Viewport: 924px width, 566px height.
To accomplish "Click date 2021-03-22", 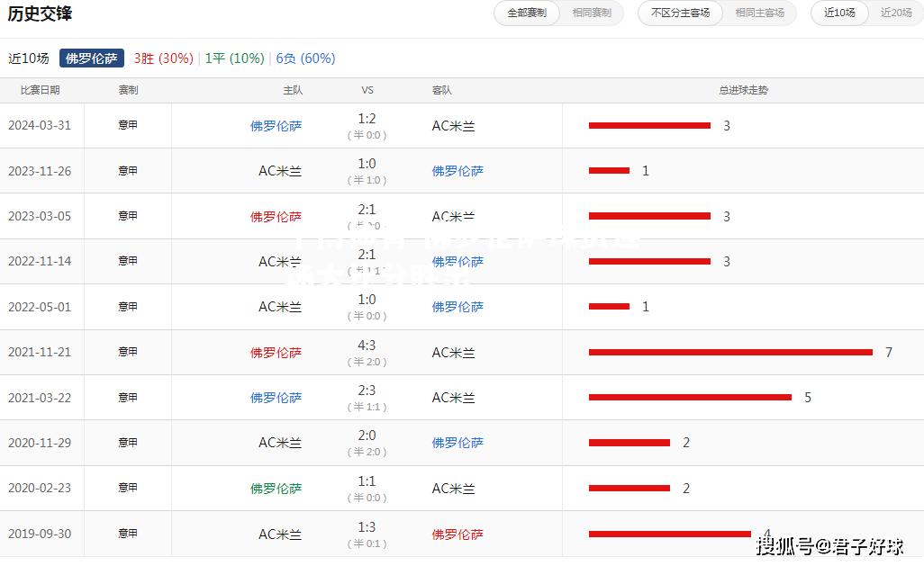I will tap(40, 398).
